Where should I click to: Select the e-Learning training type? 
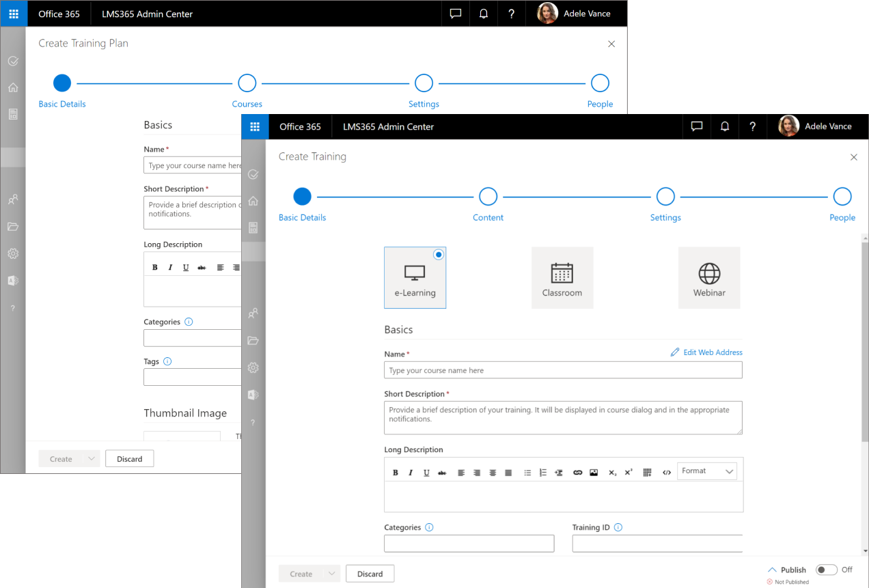pos(415,278)
